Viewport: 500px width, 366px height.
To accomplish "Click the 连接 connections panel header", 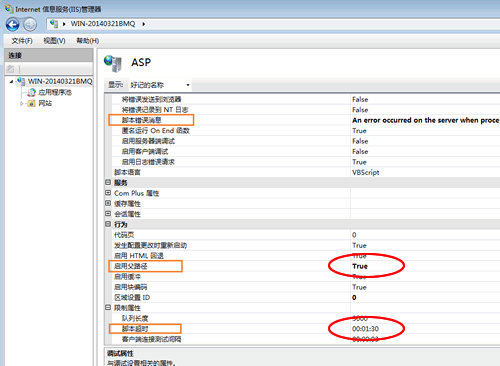I will (x=49, y=55).
